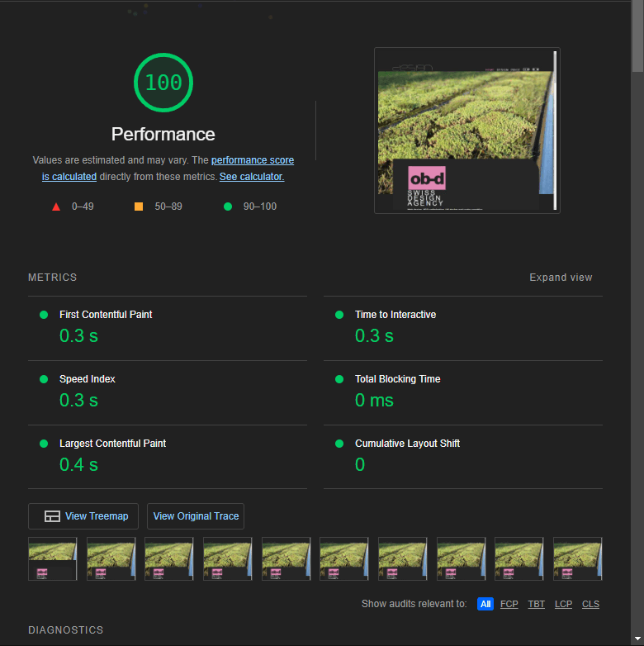Click the green circle 90–100 legend icon
Viewport: 644px width, 646px height.
click(228, 207)
